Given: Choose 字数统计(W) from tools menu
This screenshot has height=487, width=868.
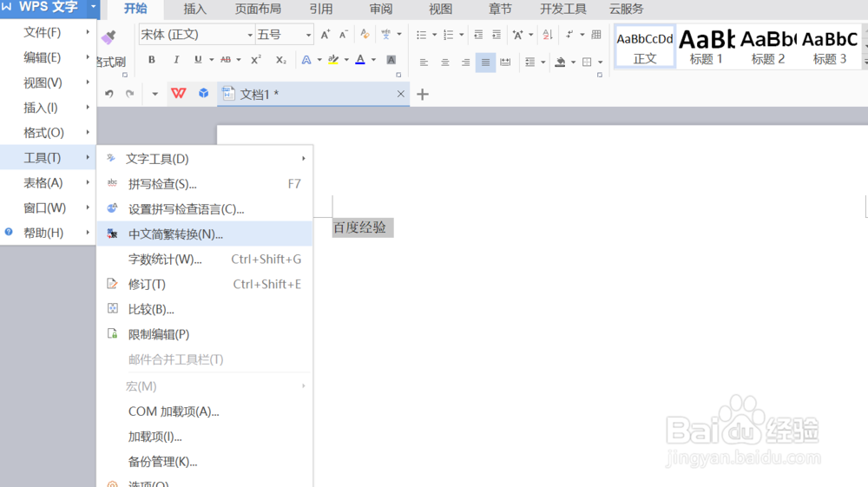Looking at the screenshot, I should pos(205,259).
